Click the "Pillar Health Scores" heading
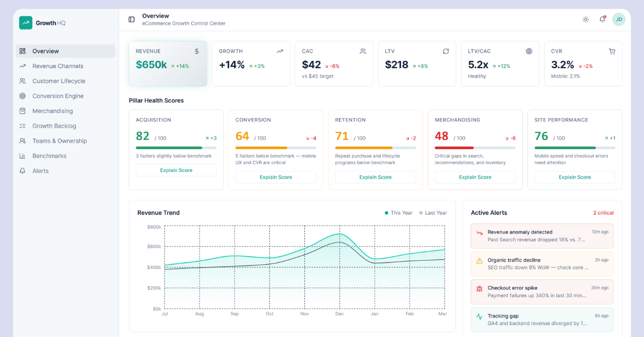The width and height of the screenshot is (644, 337). (x=156, y=100)
